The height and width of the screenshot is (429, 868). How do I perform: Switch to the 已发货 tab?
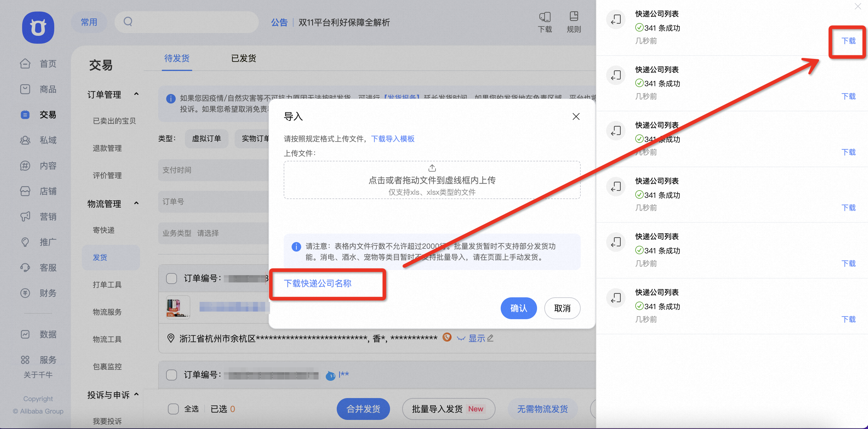[x=244, y=58]
